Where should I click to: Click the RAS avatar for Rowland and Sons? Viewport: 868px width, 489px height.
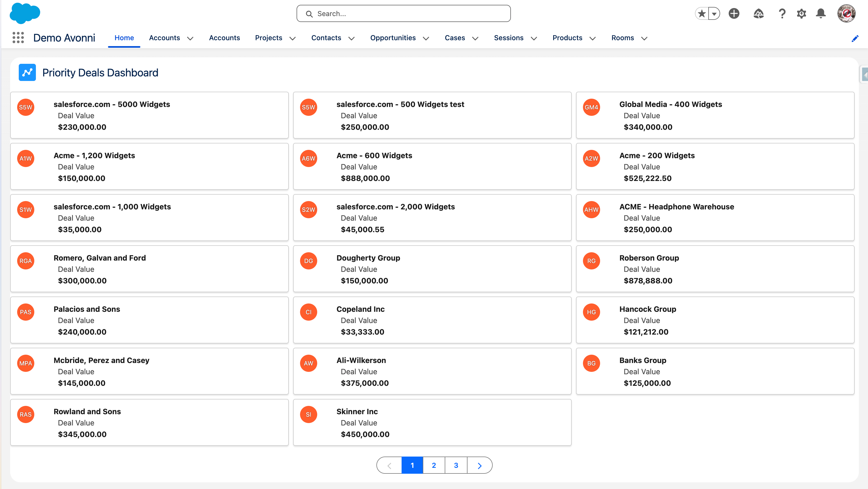26,415
